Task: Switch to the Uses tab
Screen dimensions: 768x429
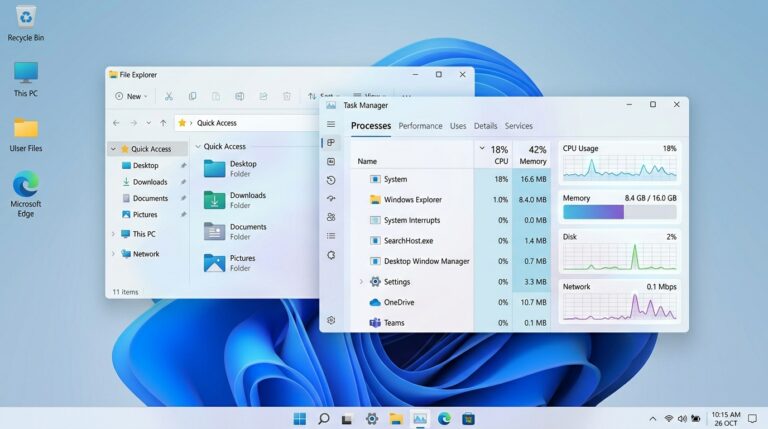Action: point(458,126)
